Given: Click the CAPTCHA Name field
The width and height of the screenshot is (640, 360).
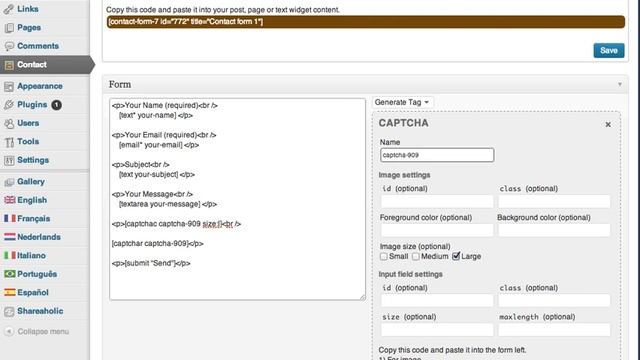Looking at the screenshot, I should [x=437, y=155].
